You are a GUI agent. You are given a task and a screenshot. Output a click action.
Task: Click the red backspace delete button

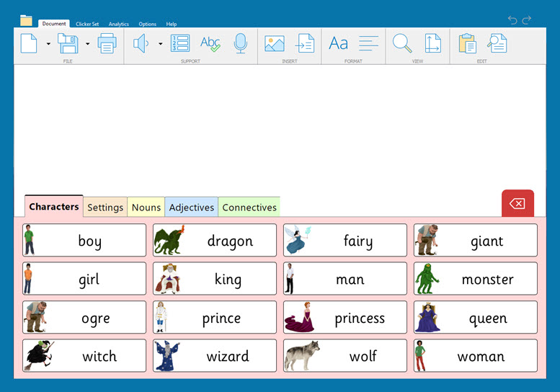tap(517, 204)
